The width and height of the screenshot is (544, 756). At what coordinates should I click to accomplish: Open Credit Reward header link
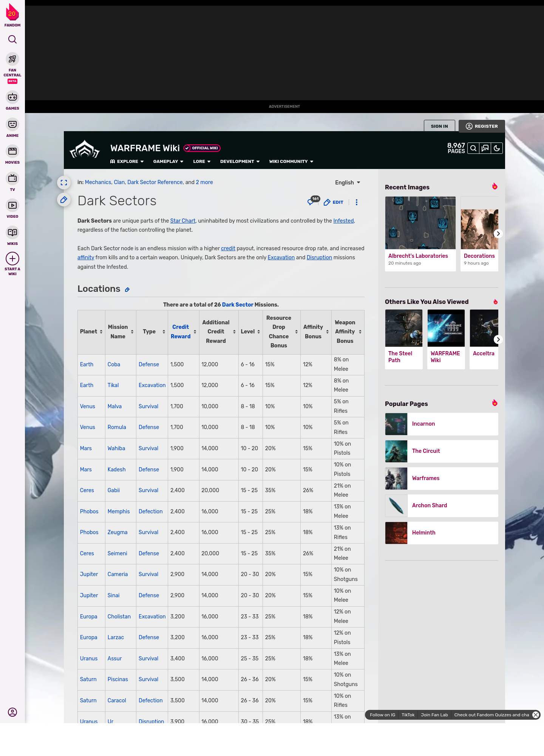pyautogui.click(x=181, y=332)
